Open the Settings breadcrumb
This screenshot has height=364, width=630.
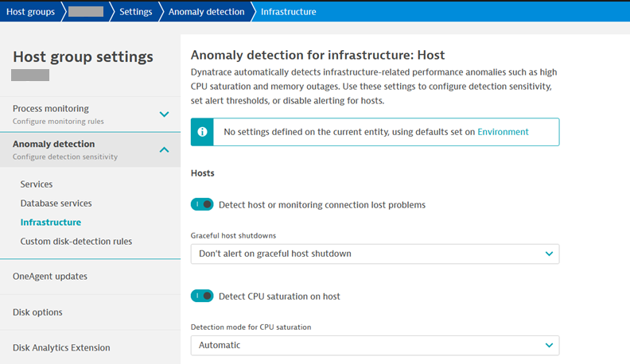136,12
